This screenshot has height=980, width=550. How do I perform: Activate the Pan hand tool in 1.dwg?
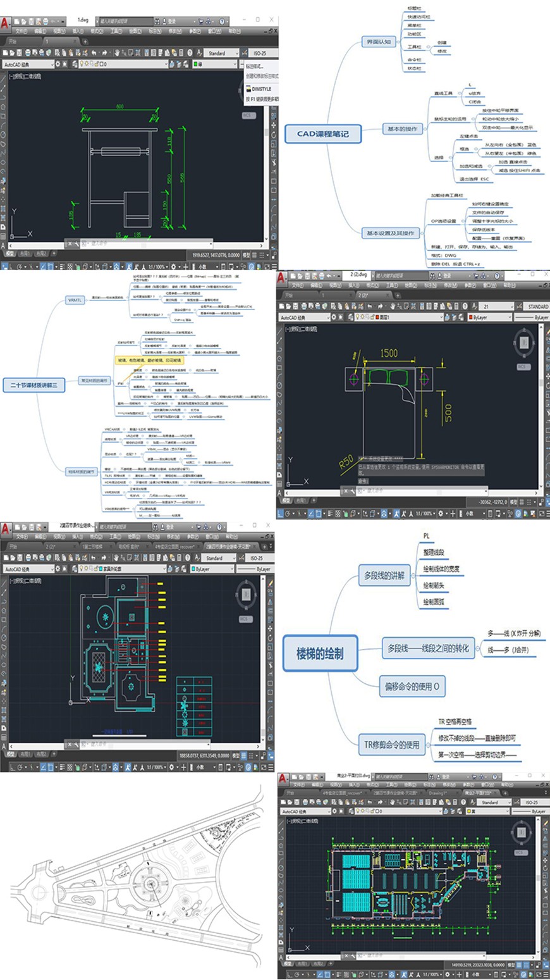click(x=118, y=53)
